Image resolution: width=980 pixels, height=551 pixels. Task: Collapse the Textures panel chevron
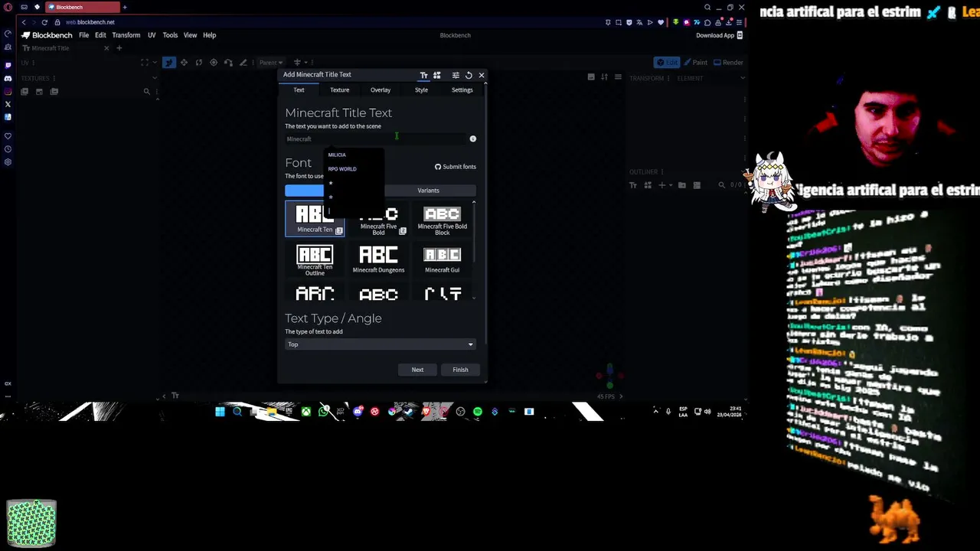155,78
